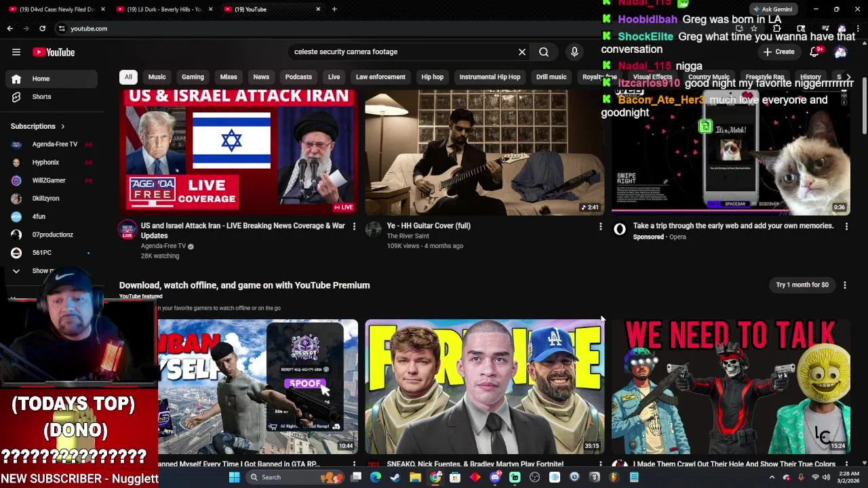Click The River Saint channel avatar
This screenshot has width=868, height=488.
click(x=374, y=230)
